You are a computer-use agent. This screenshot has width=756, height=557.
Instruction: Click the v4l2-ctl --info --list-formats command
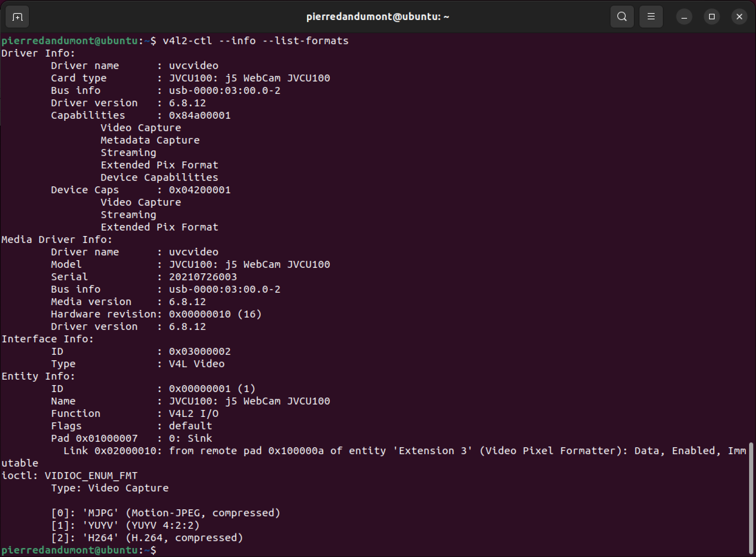point(255,41)
